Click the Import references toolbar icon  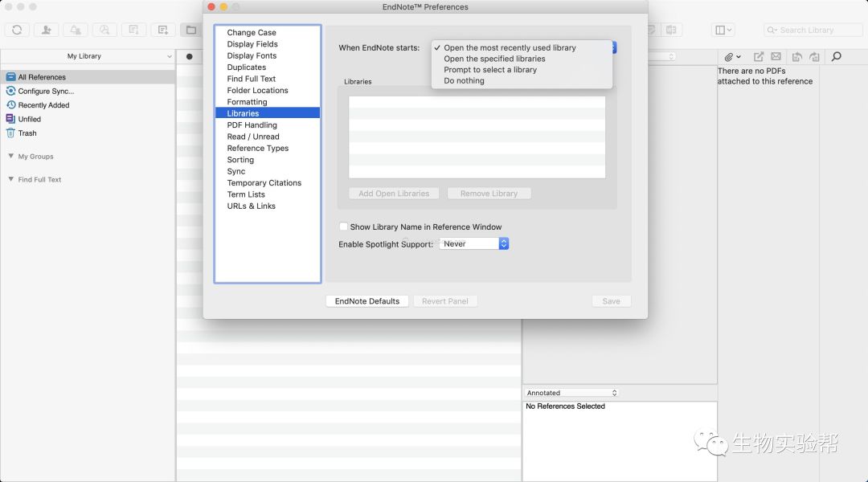tap(134, 30)
